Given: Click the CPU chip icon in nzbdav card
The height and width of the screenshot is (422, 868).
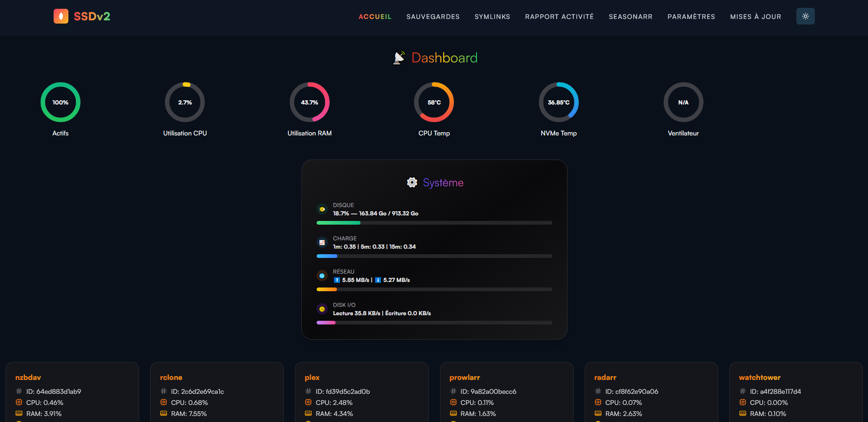Looking at the screenshot, I should click(19, 403).
